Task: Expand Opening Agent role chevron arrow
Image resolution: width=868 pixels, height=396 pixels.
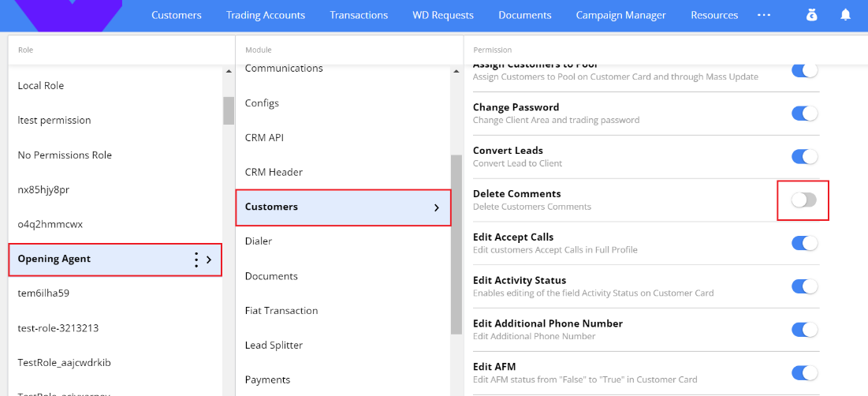Action: 209,260
